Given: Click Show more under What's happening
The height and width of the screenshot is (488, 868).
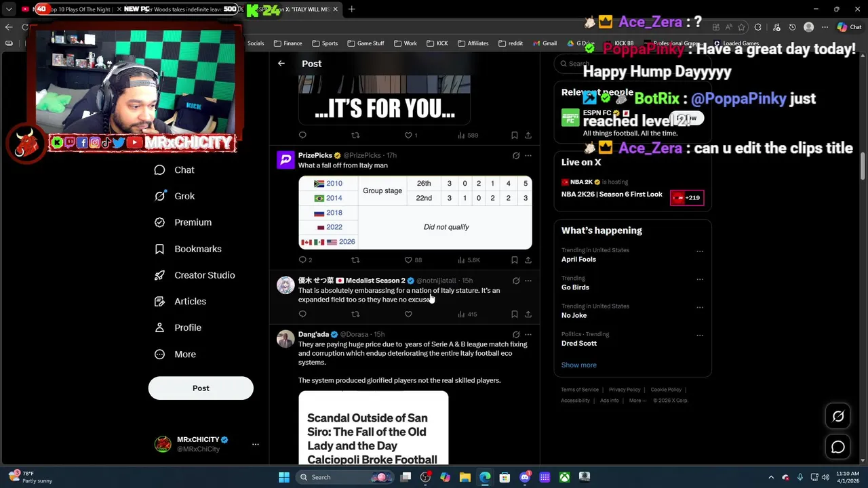Looking at the screenshot, I should coord(578,365).
